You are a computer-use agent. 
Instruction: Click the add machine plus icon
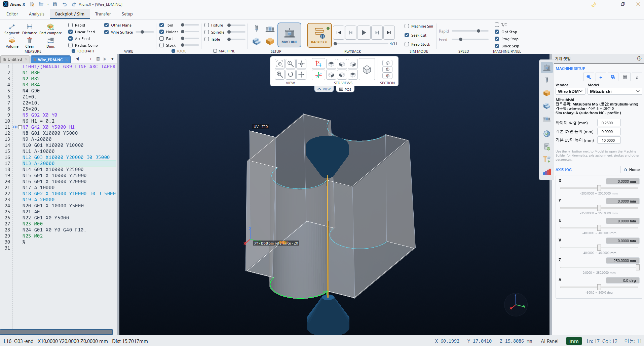(601, 77)
